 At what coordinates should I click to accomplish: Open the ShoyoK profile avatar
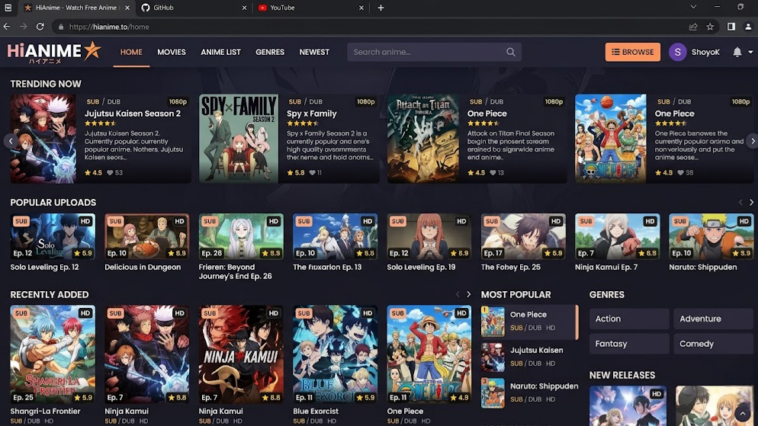coord(677,52)
